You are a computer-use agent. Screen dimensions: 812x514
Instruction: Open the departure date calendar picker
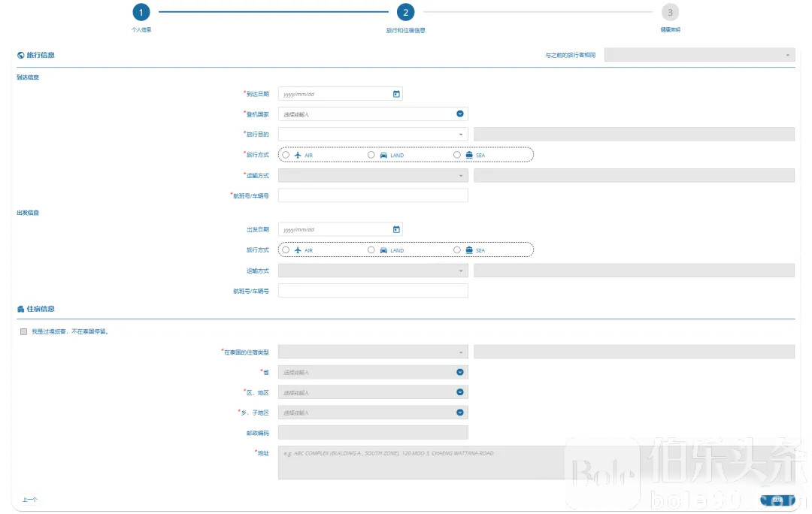click(x=396, y=229)
